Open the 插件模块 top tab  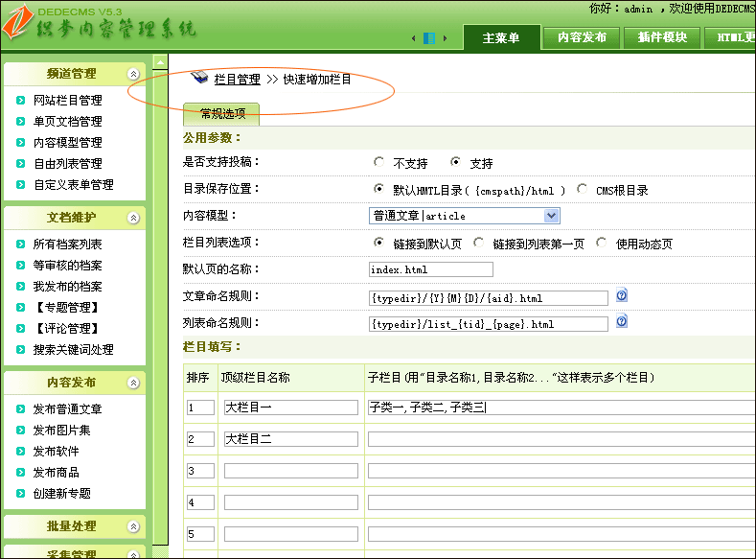662,37
